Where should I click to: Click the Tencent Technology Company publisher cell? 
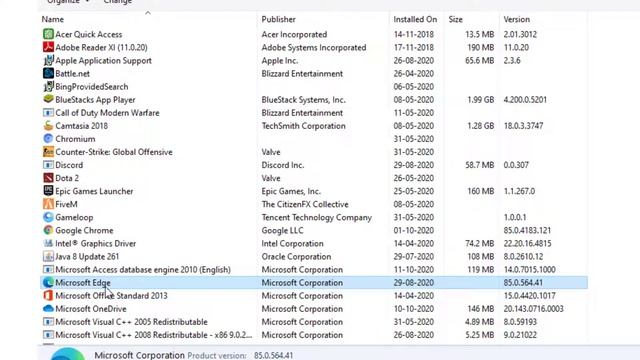[x=316, y=217]
